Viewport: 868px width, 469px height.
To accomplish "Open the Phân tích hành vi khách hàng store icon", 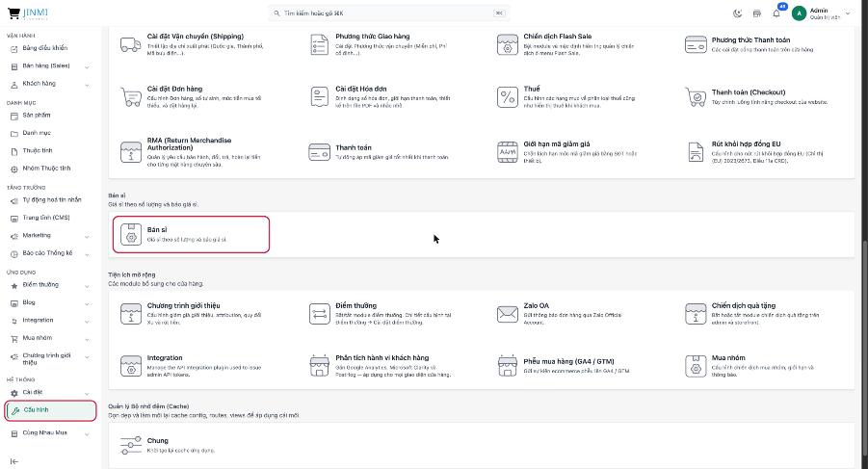I will pyautogui.click(x=320, y=366).
